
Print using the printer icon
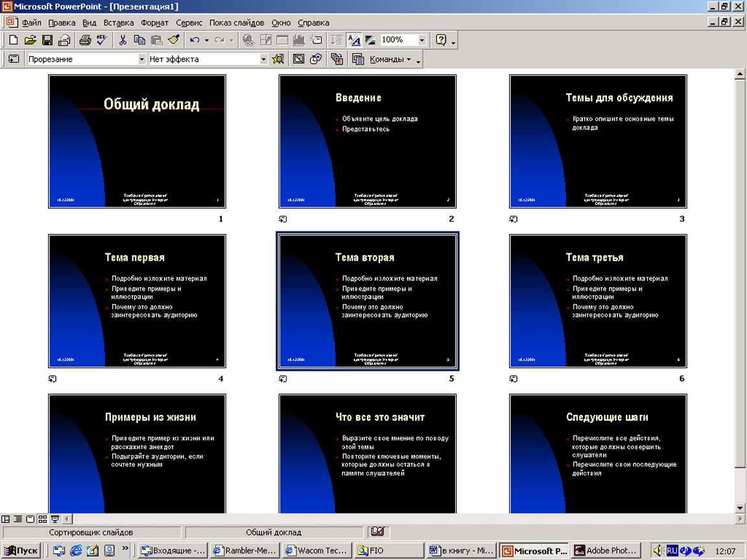85,40
